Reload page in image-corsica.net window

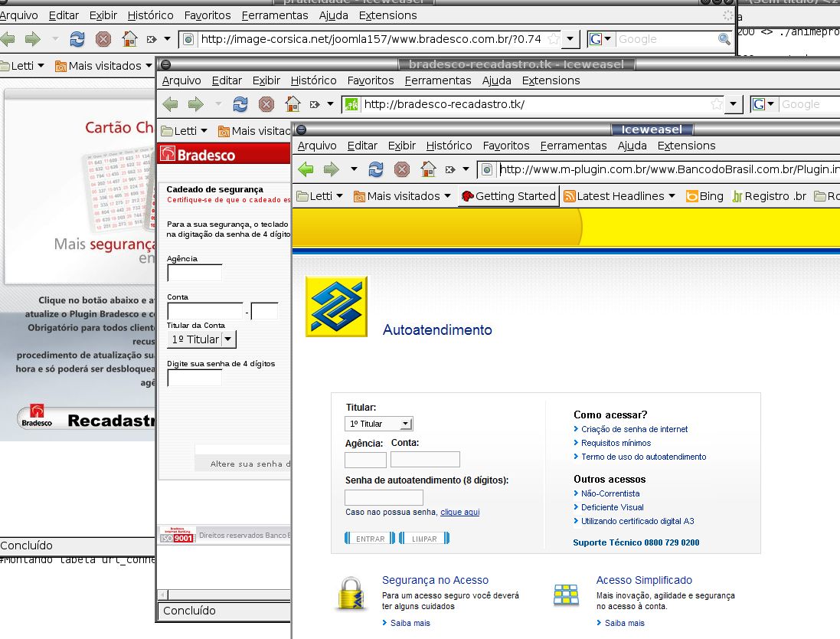[77, 38]
